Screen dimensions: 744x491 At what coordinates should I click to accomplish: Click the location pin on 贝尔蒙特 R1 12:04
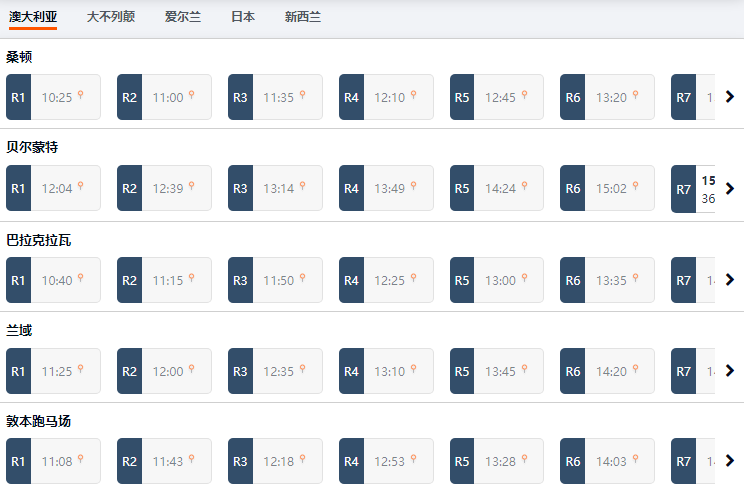pyautogui.click(x=80, y=187)
